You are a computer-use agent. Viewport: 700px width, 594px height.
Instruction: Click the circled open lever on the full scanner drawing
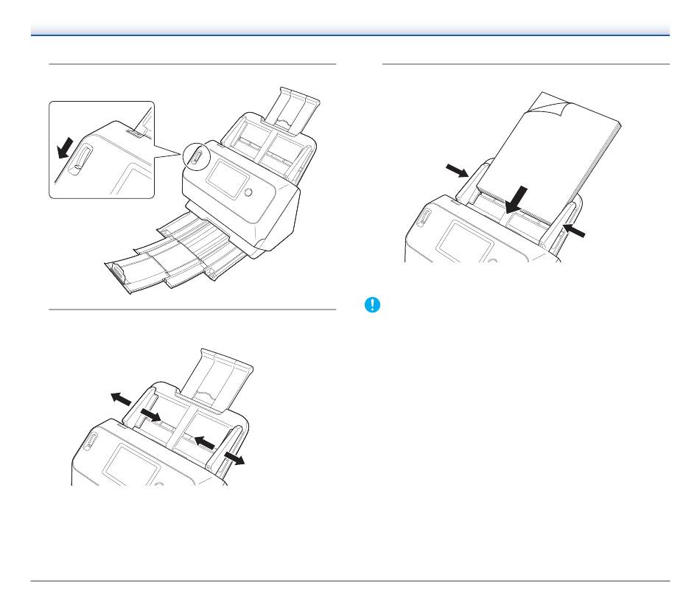click(x=197, y=157)
